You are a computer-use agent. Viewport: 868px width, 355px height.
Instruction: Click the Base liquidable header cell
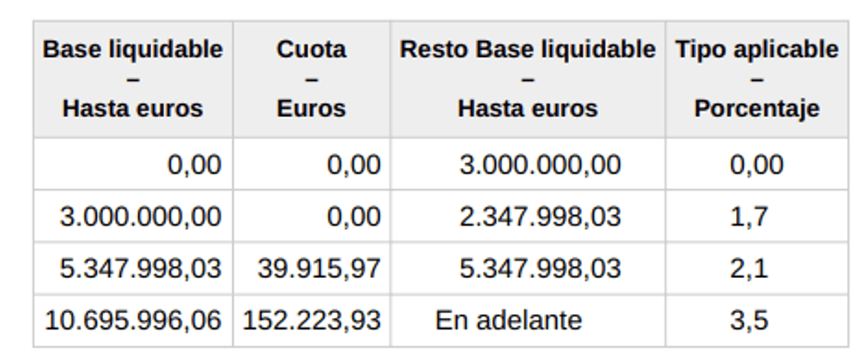[x=133, y=80]
